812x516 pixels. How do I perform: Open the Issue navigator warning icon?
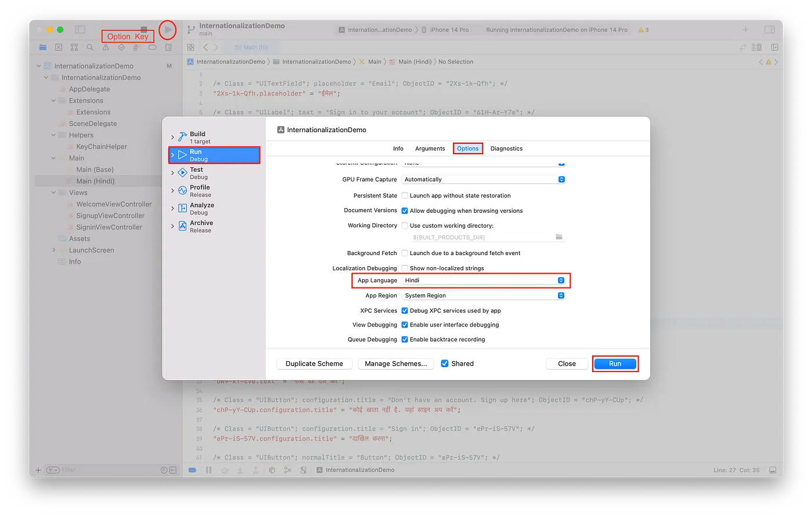click(106, 48)
